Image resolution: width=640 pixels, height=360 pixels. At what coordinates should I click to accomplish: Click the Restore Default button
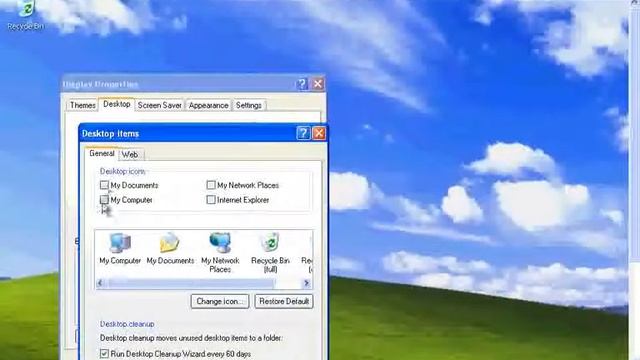point(284,301)
